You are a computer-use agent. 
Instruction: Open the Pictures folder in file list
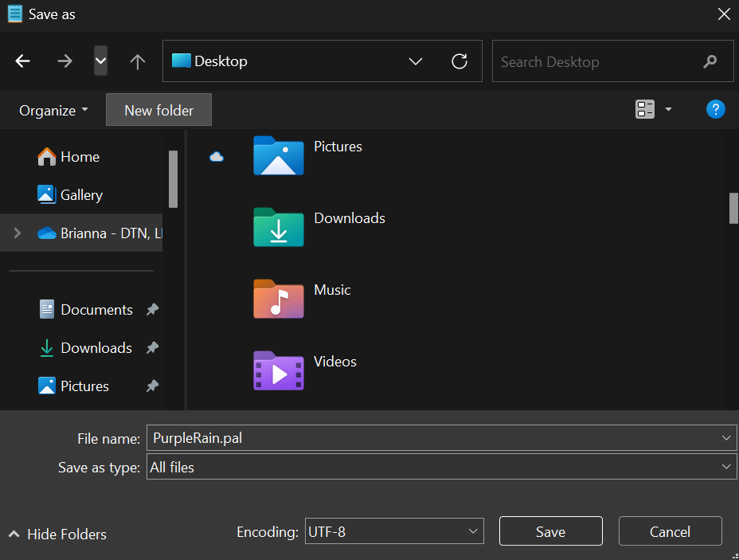(x=279, y=155)
